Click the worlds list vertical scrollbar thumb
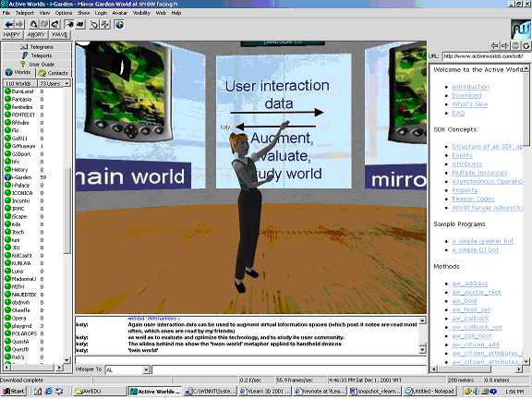Screen dimensions: 532x399 66,211
